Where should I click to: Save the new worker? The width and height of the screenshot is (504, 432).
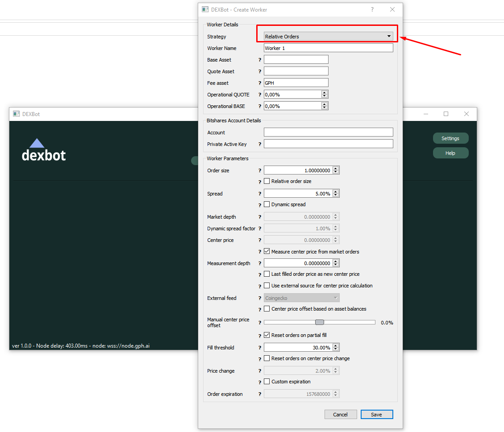pyautogui.click(x=377, y=414)
